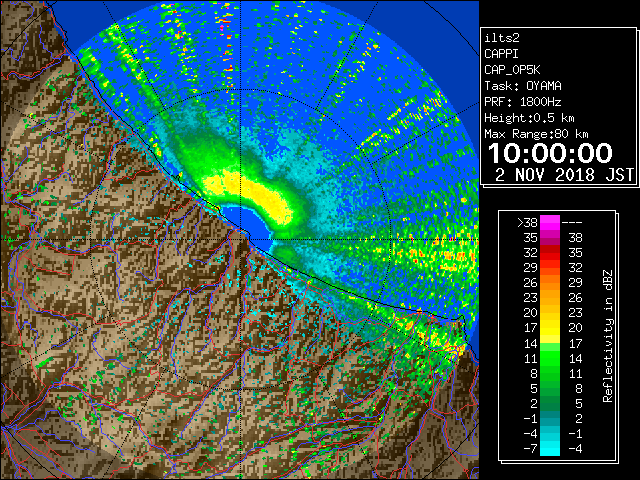Click the yellow high-reflectivity echo near radar center
This screenshot has width=640, height=480.
[249, 194]
